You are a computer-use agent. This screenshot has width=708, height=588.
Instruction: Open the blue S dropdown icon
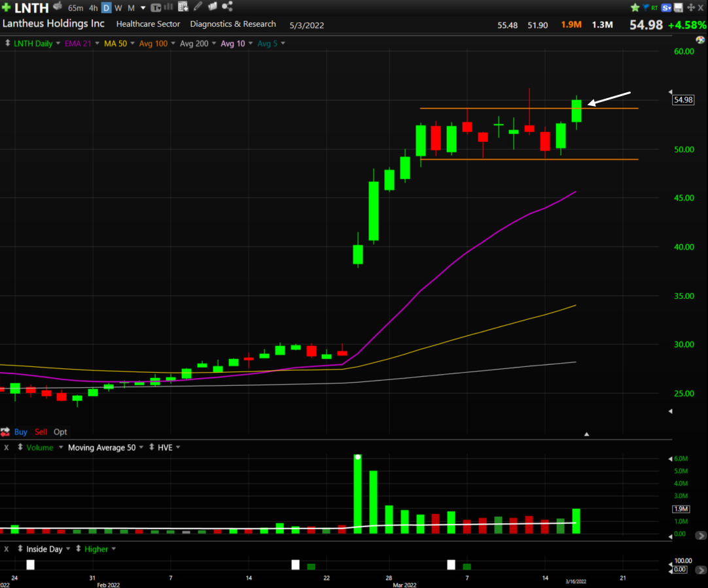click(x=667, y=8)
